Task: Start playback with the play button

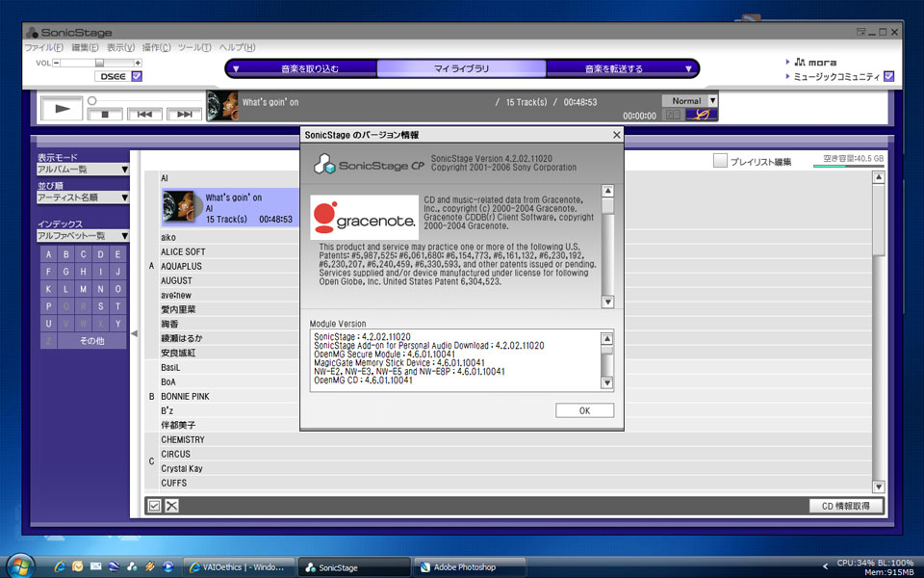Action: pyautogui.click(x=62, y=109)
